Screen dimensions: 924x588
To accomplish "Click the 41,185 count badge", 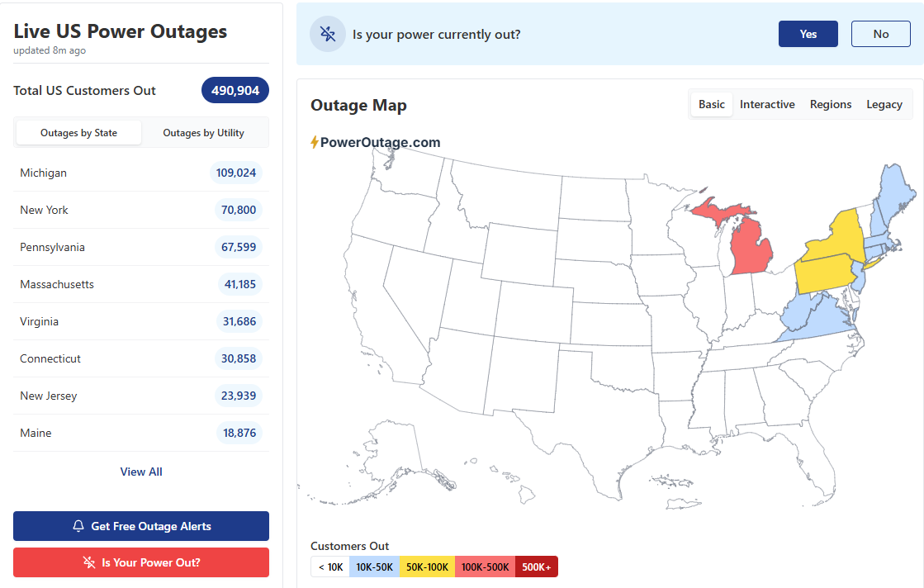I will click(x=239, y=284).
